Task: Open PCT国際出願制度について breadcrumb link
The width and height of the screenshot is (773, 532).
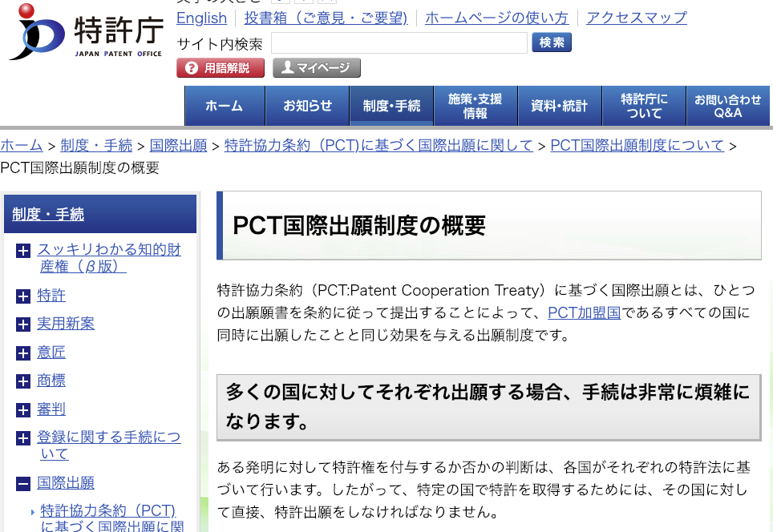Action: tap(637, 145)
